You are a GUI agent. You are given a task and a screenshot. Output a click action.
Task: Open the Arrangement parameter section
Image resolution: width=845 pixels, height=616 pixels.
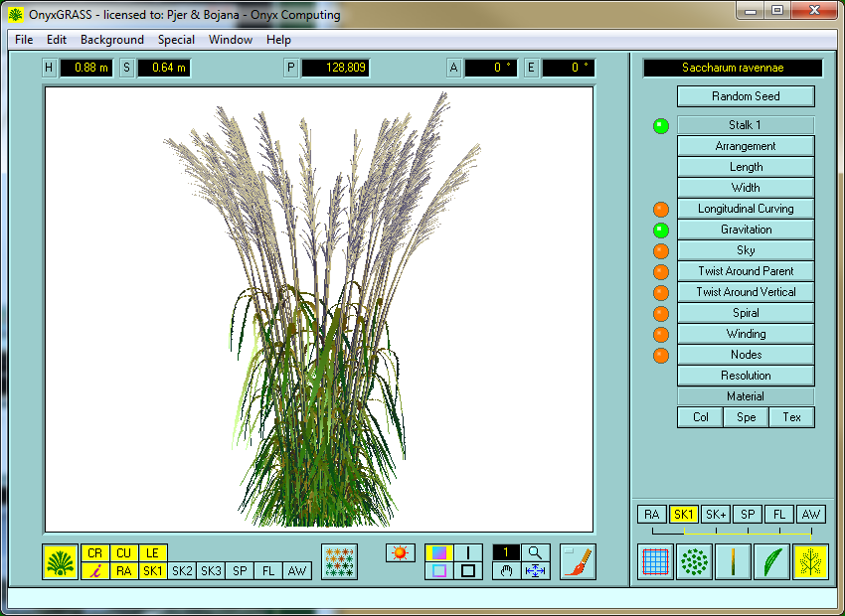pyautogui.click(x=746, y=146)
